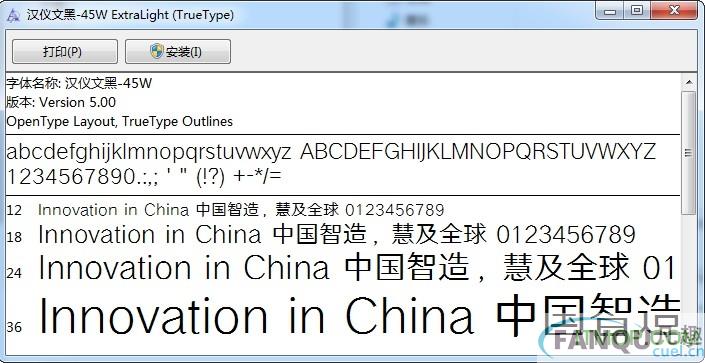Click the 安装(I) install button
This screenshot has width=705, height=363.
pos(178,52)
